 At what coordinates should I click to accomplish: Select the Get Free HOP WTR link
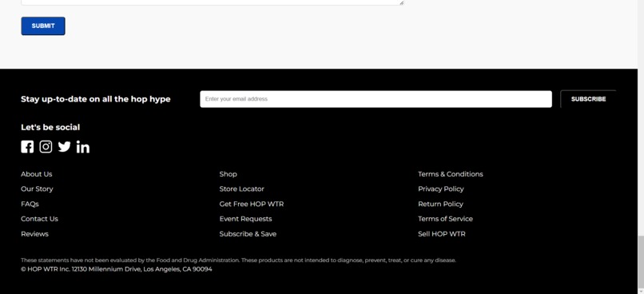pos(252,204)
